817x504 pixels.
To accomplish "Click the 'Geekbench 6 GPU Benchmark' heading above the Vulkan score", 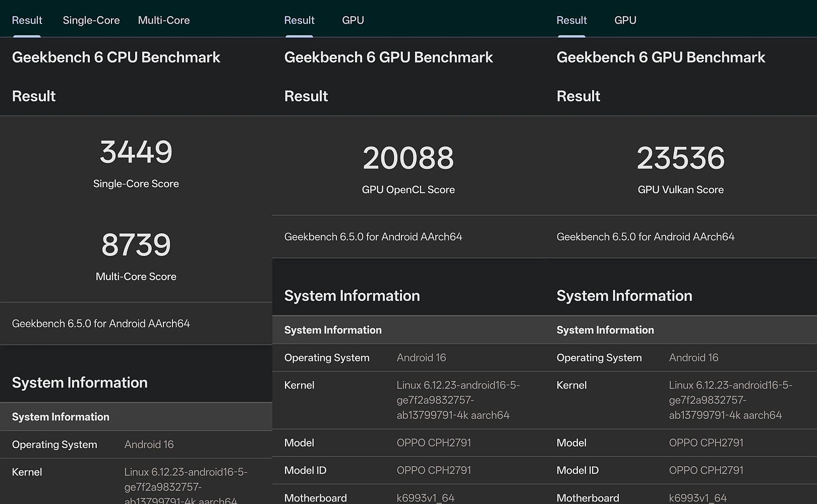I will pos(661,57).
